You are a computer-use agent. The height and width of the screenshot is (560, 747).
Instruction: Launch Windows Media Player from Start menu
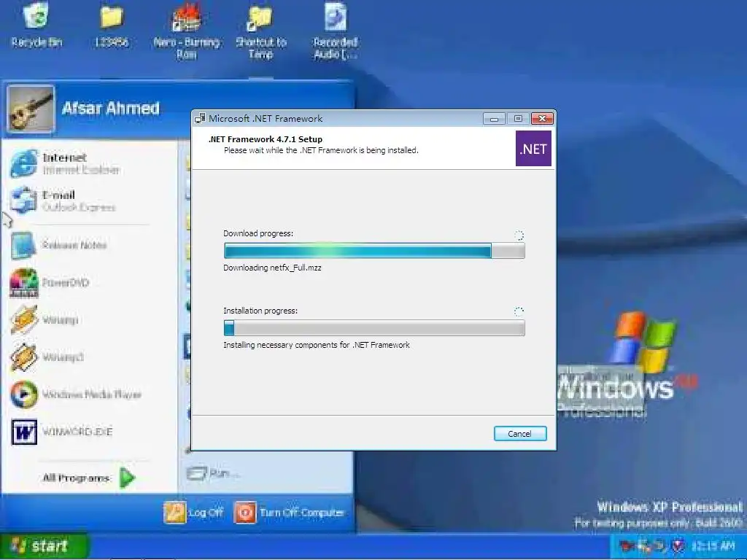(76, 394)
